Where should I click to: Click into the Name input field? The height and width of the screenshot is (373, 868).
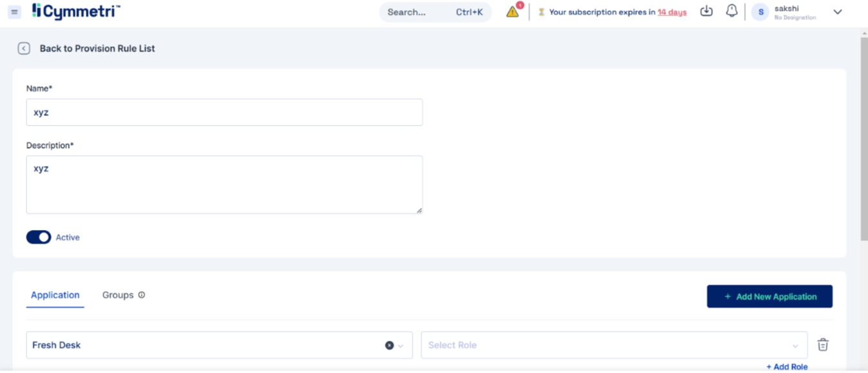[x=224, y=112]
